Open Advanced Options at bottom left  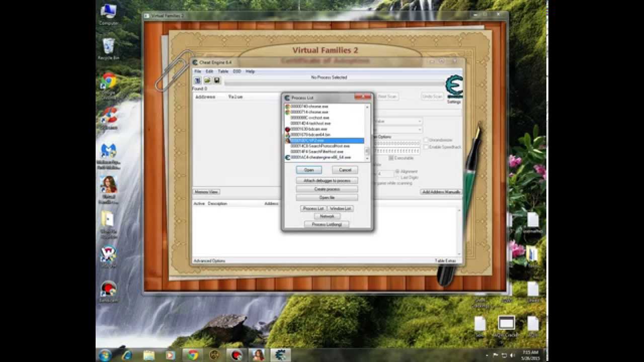click(210, 261)
